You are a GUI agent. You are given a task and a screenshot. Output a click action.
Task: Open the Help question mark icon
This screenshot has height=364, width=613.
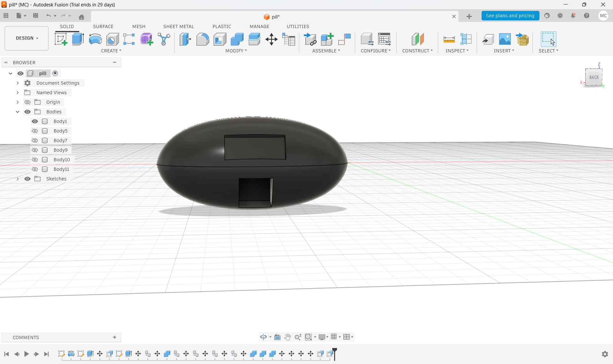(587, 16)
